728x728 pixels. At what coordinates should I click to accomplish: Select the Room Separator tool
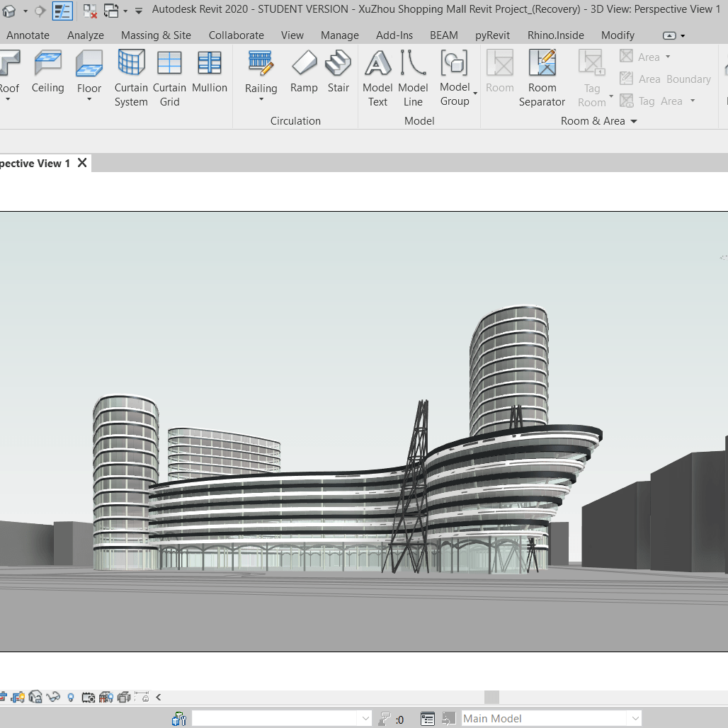[x=542, y=76]
